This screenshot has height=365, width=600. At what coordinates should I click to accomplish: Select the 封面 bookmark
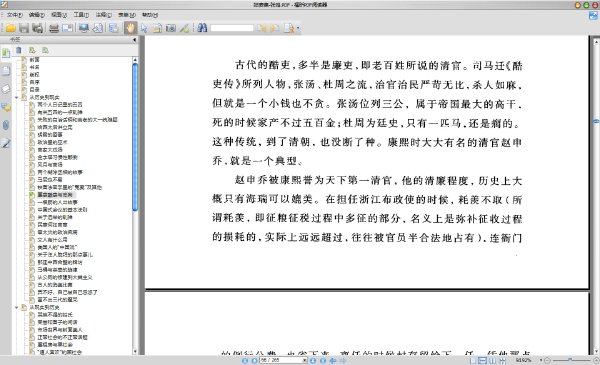(34, 60)
